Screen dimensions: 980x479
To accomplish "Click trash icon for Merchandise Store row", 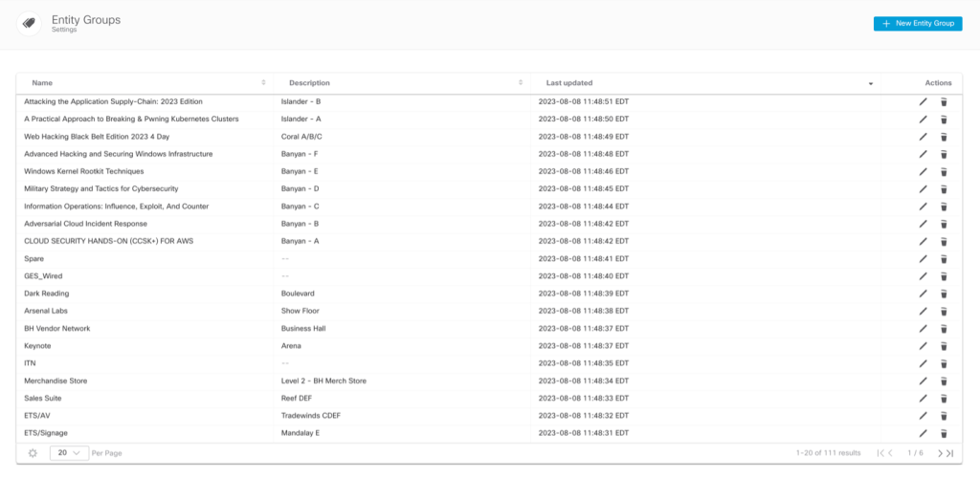I will tap(943, 381).
